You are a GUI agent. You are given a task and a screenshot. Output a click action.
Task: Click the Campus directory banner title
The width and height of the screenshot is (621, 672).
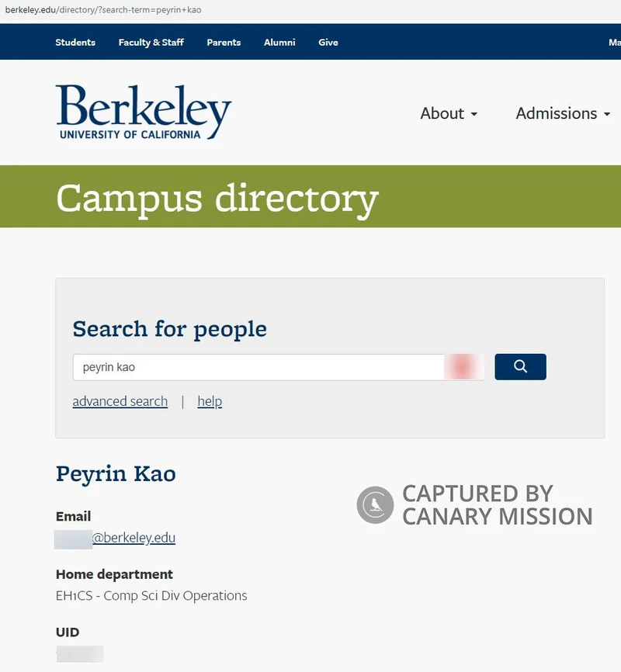coord(216,199)
